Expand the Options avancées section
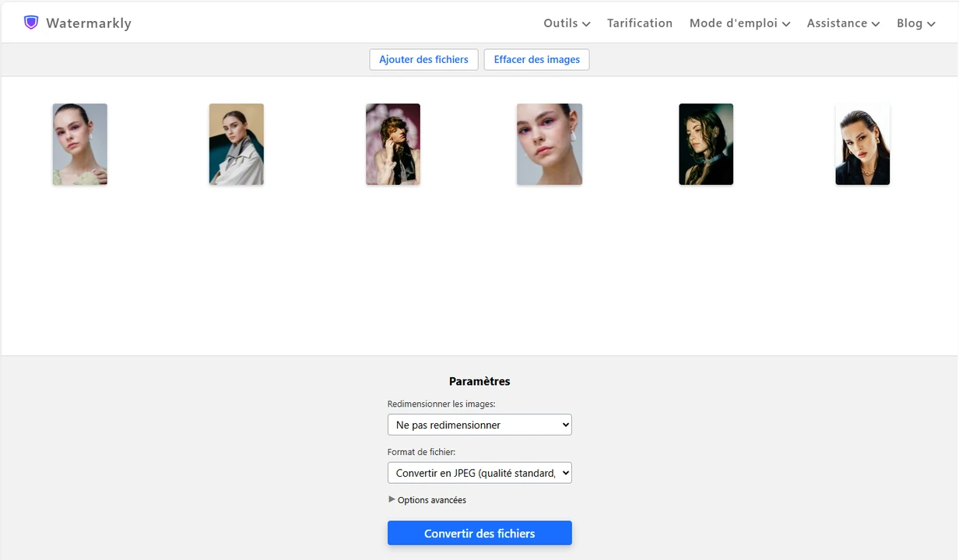 pos(431,500)
